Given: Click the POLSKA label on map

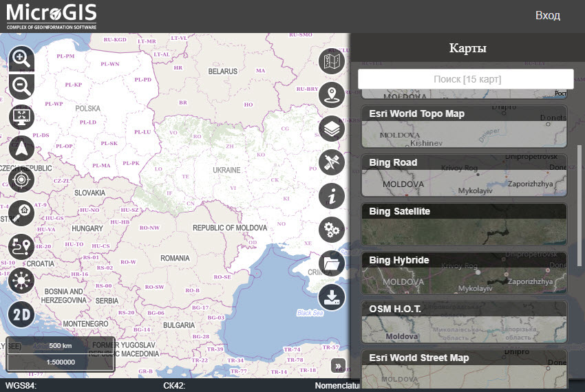Looking at the screenshot, I should tap(87, 109).
